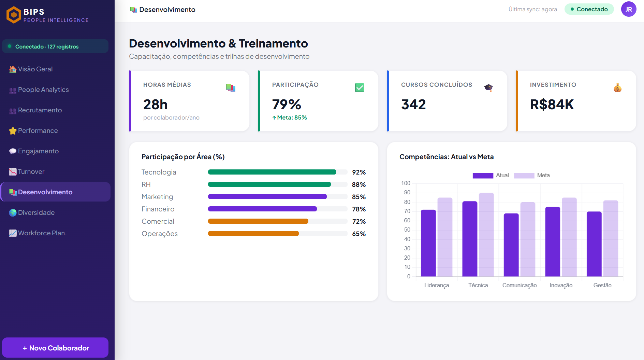Navigate to Recrutamento page
Screen dimensions: 644x360
click(x=55, y=110)
